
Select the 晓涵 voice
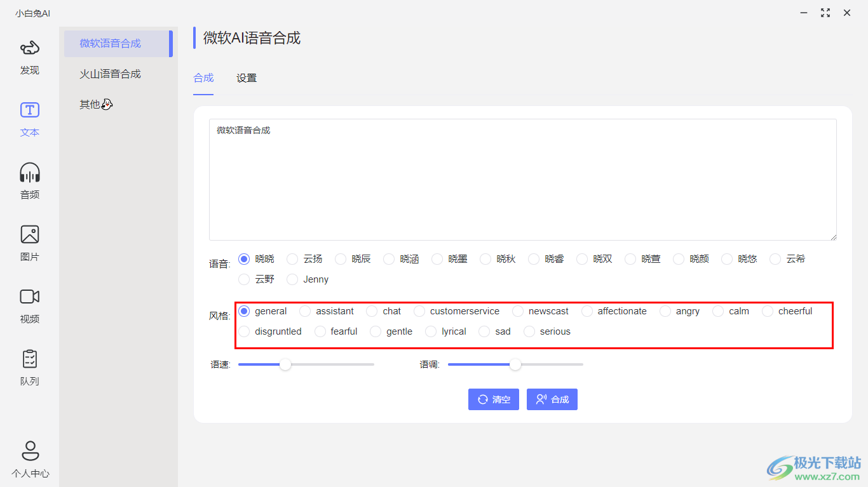pyautogui.click(x=402, y=259)
